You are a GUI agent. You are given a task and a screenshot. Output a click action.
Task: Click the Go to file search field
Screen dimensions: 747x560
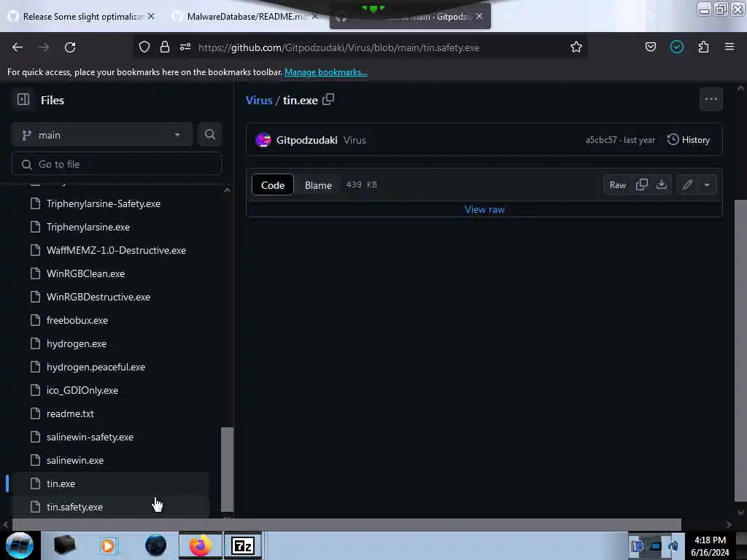pyautogui.click(x=117, y=164)
